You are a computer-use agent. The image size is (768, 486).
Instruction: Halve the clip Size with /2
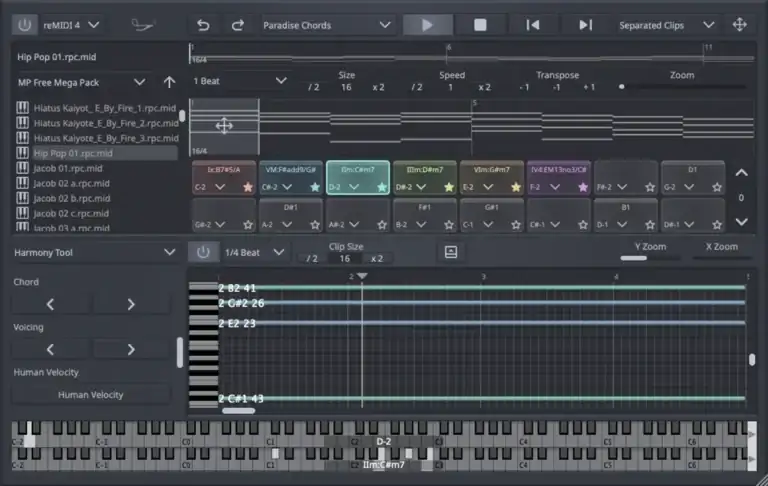tap(313, 87)
